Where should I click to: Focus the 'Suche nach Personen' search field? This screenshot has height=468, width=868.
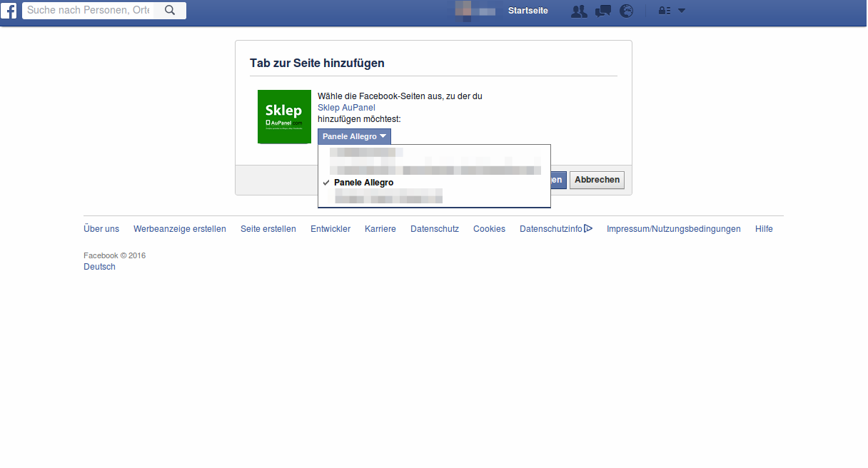click(x=89, y=10)
